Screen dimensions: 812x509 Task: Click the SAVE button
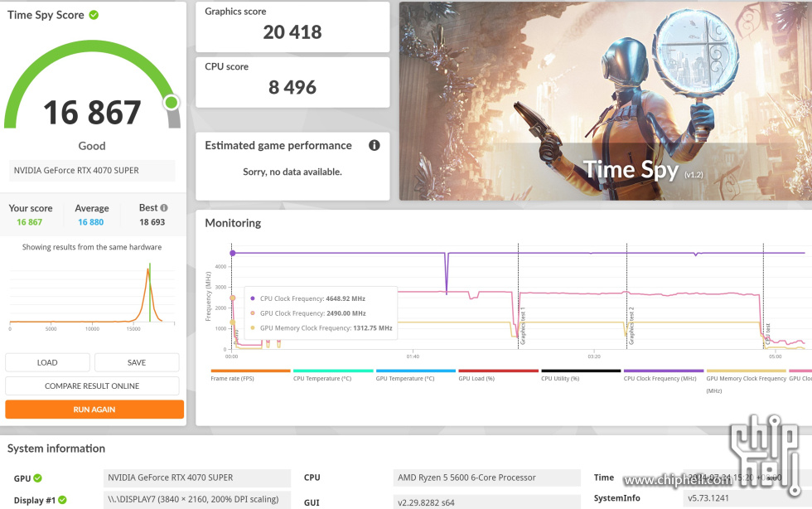137,362
